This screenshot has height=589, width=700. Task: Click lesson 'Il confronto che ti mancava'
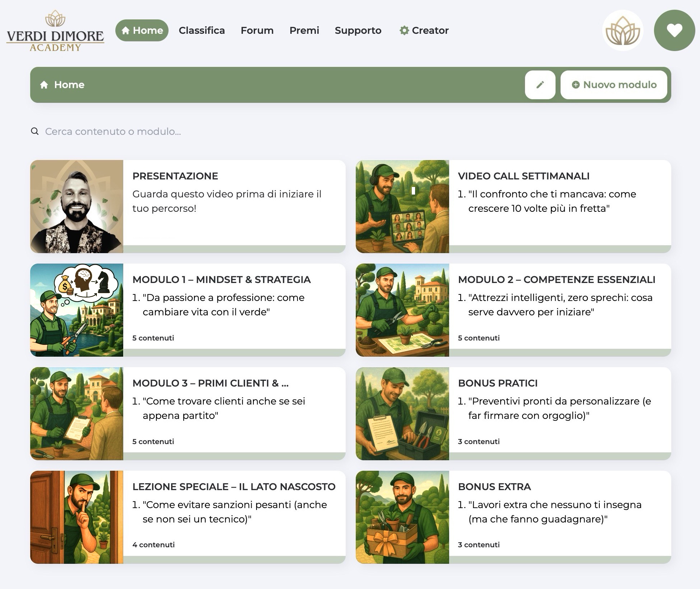click(552, 201)
